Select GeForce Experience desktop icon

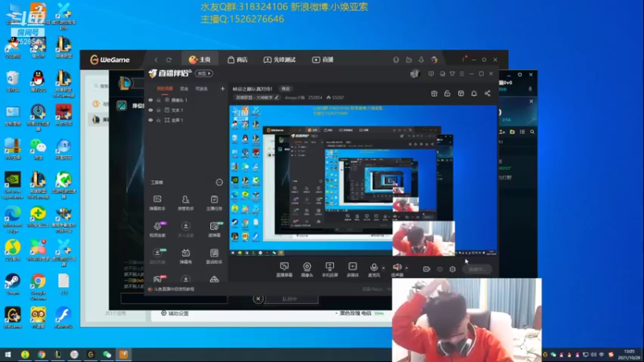click(x=12, y=186)
